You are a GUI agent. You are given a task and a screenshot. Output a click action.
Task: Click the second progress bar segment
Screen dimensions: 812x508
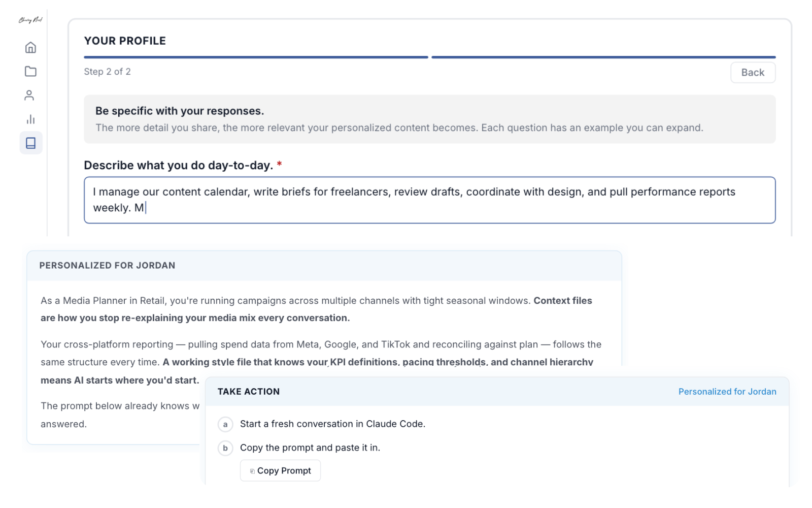click(603, 57)
